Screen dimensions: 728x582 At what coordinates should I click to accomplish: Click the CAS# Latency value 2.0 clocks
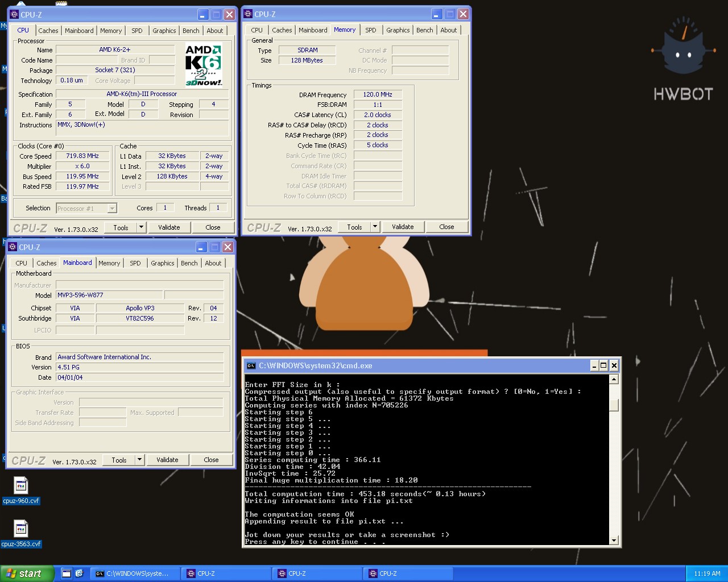(378, 115)
